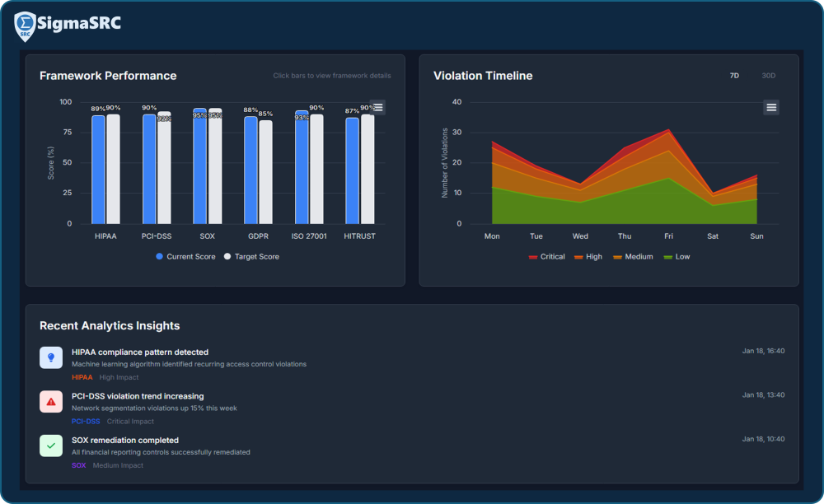824x504 pixels.
Task: Toggle the High series in the legend
Action: pyautogui.click(x=588, y=257)
